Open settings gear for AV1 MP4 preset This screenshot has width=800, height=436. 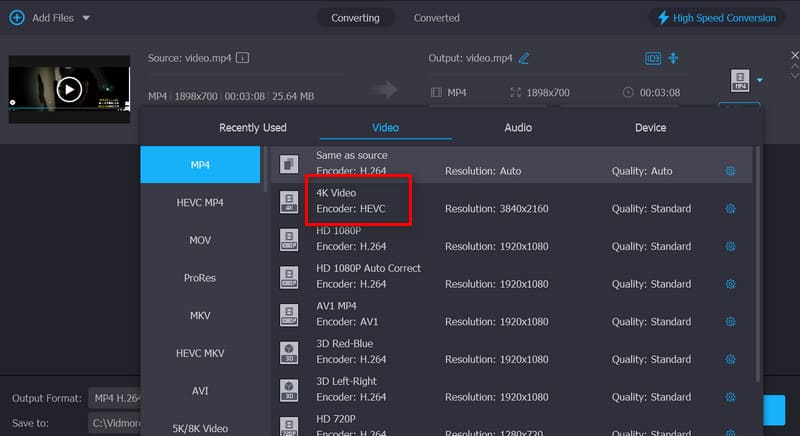pos(730,322)
